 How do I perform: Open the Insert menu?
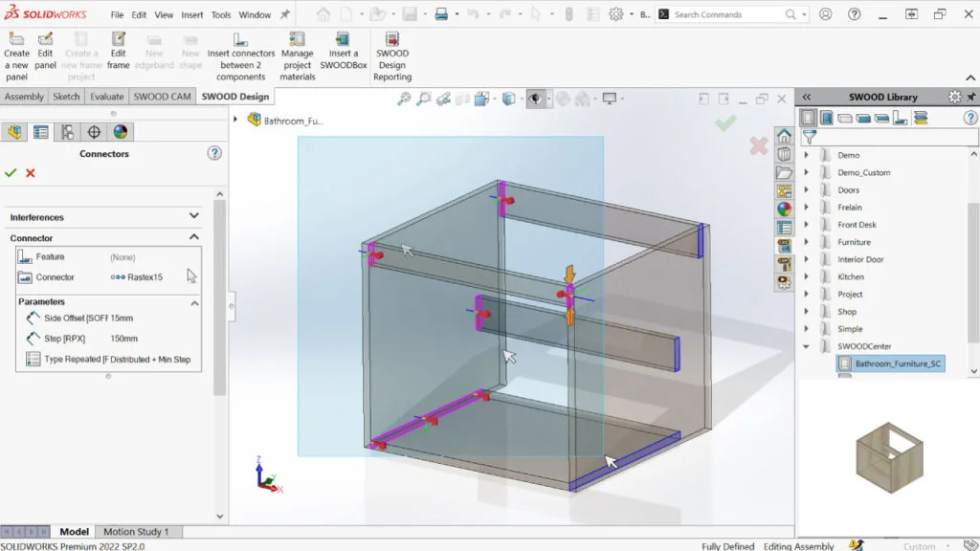(x=191, y=15)
